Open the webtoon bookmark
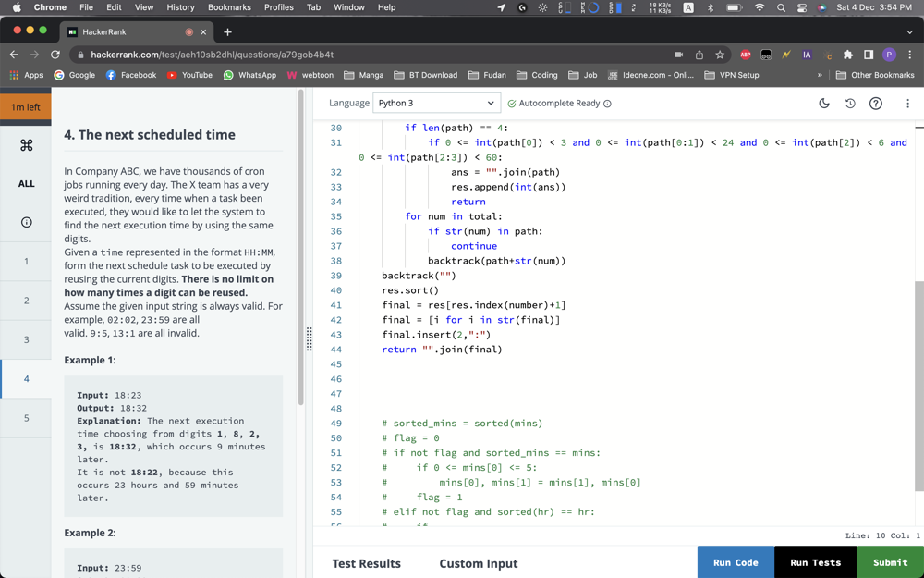The image size is (924, 578). click(310, 75)
